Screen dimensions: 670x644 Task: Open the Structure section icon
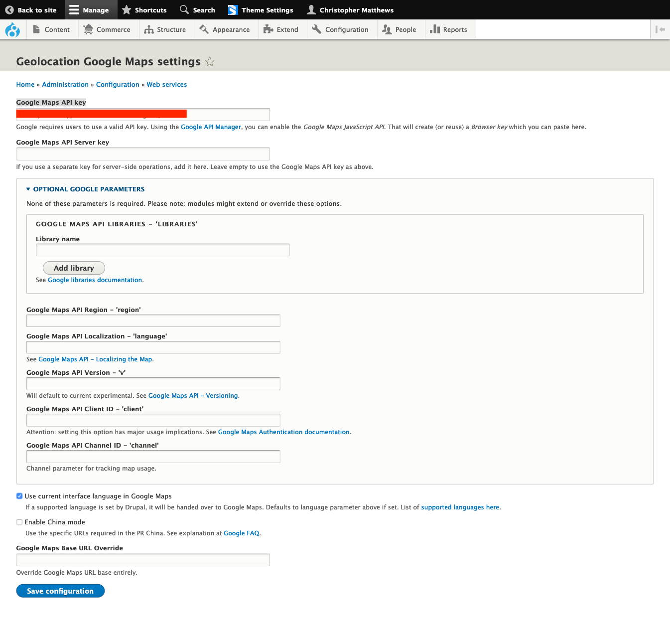point(148,29)
